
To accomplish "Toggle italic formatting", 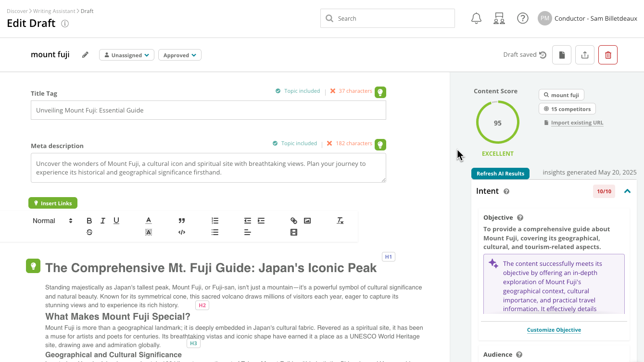I will point(103,221).
